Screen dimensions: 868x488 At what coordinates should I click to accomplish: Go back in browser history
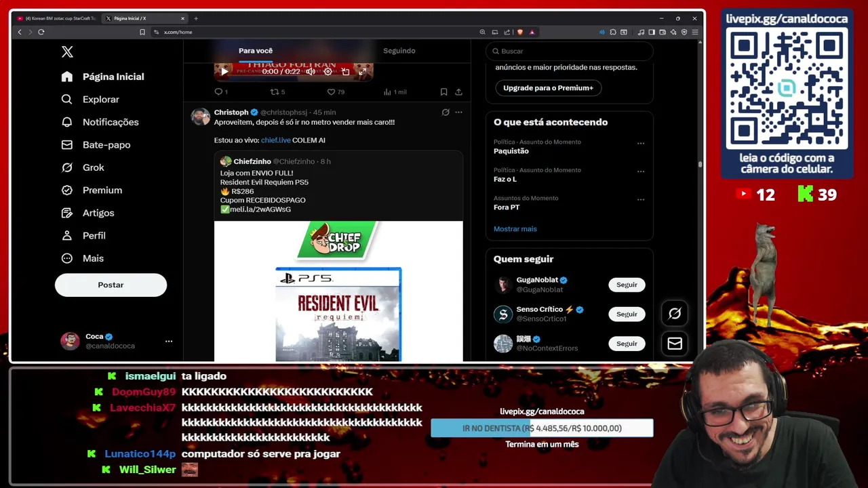coord(20,32)
